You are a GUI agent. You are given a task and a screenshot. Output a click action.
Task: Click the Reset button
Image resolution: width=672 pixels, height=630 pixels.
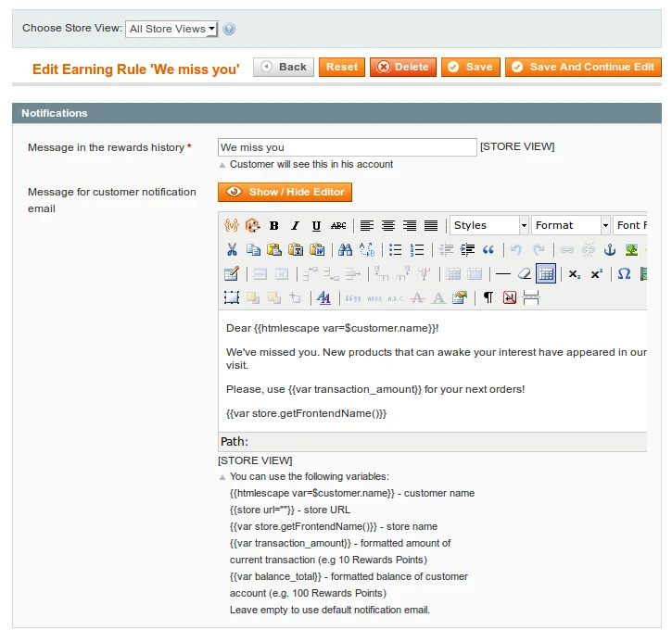click(342, 67)
